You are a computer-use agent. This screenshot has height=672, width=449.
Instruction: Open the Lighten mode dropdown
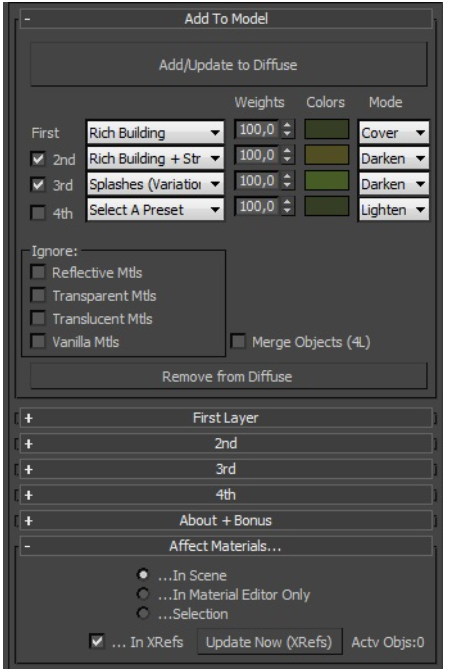point(393,210)
